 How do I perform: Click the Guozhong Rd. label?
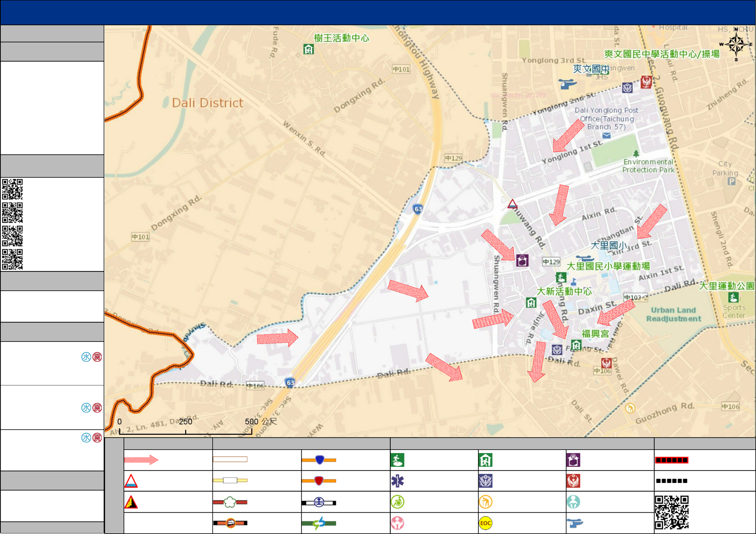click(x=665, y=413)
